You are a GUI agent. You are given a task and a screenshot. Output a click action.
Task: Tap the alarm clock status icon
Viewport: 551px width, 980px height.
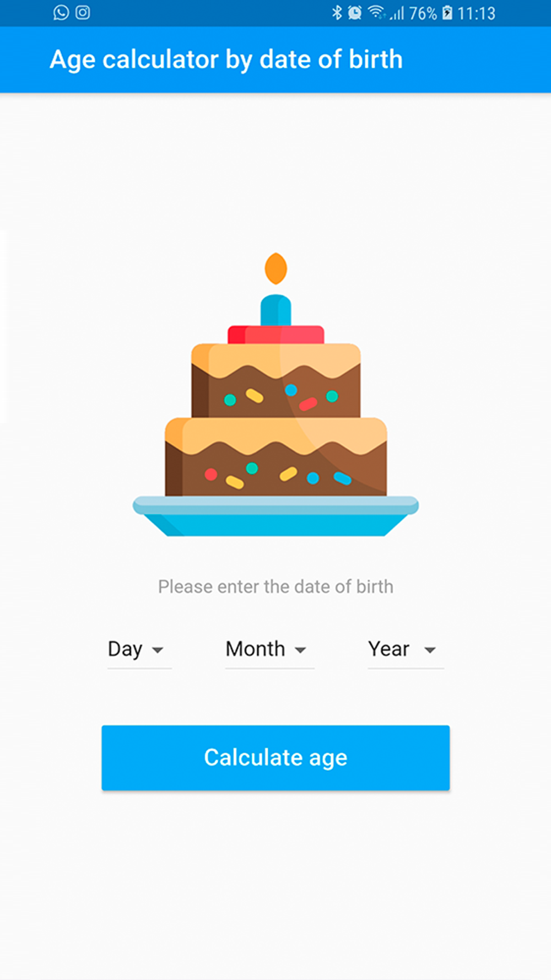(355, 13)
